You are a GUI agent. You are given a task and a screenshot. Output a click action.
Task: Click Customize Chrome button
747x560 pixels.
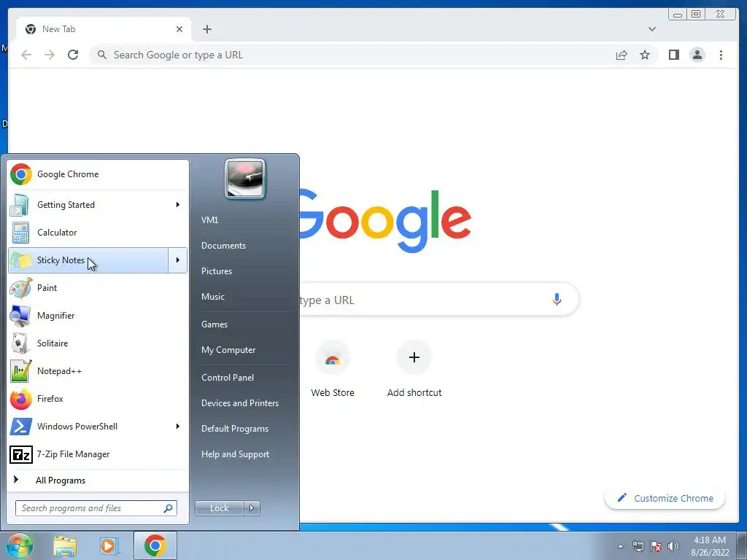click(665, 498)
